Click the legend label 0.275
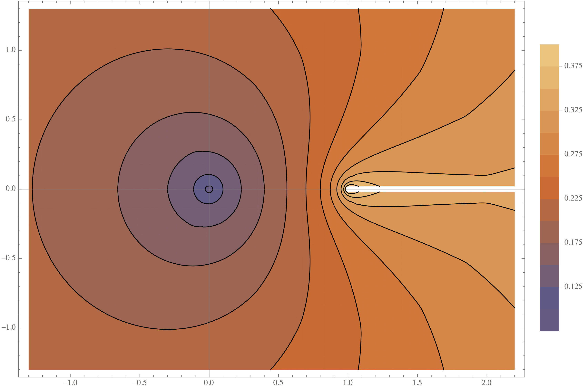The height and width of the screenshot is (389, 588). [573, 154]
